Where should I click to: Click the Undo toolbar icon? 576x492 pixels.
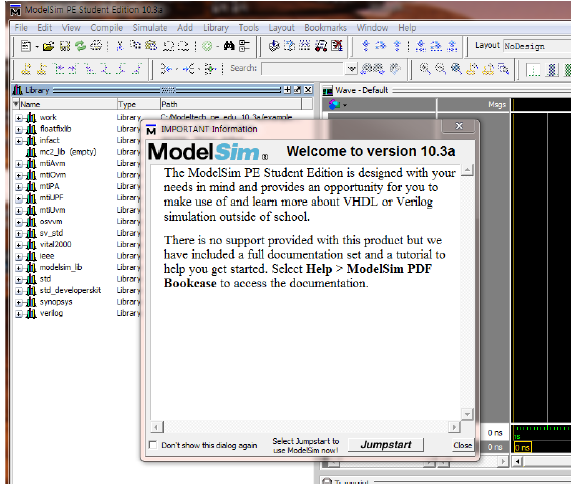click(x=169, y=46)
